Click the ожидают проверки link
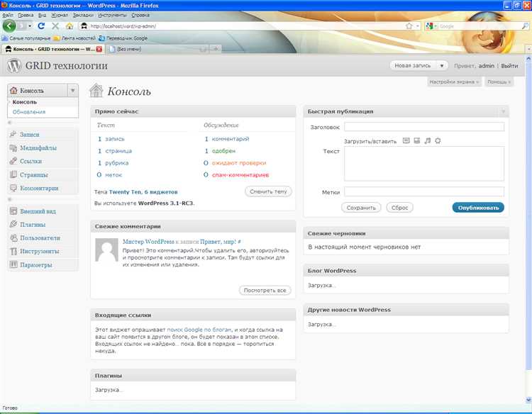 (x=239, y=163)
